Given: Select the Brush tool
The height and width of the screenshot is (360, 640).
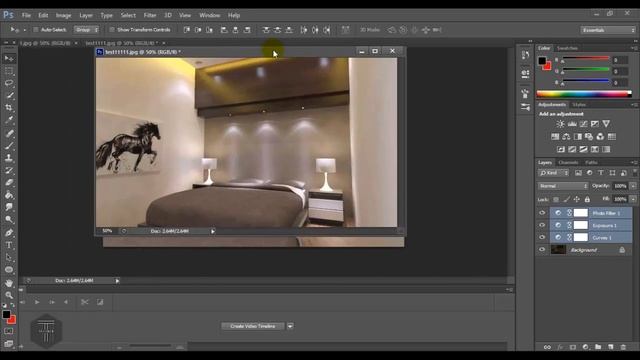Looking at the screenshot, I should pos(9,146).
